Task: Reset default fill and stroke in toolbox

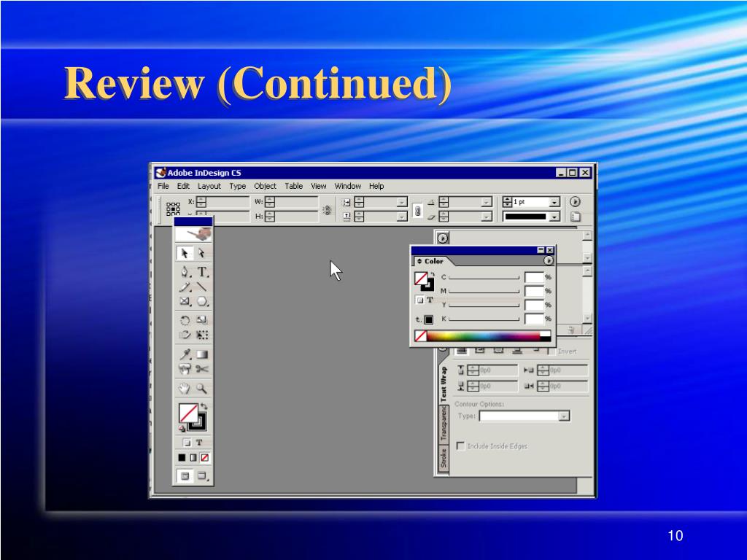Action: [182, 428]
